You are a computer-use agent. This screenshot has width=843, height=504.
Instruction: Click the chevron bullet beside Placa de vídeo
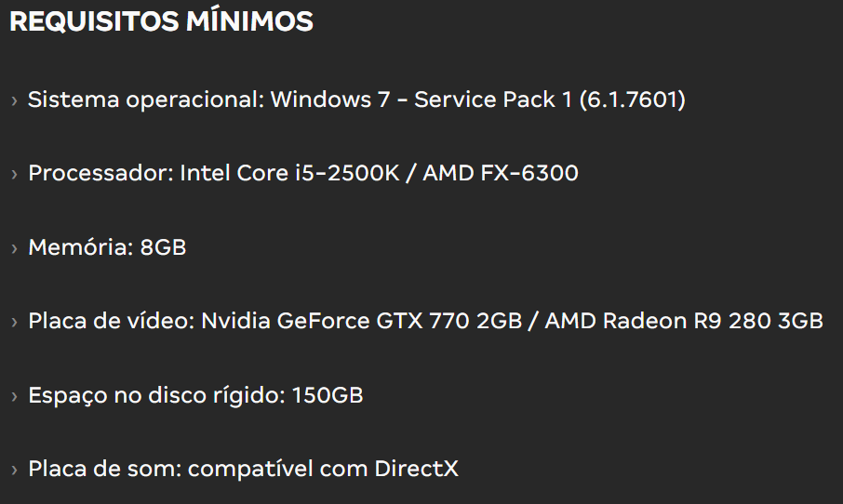pos(15,322)
